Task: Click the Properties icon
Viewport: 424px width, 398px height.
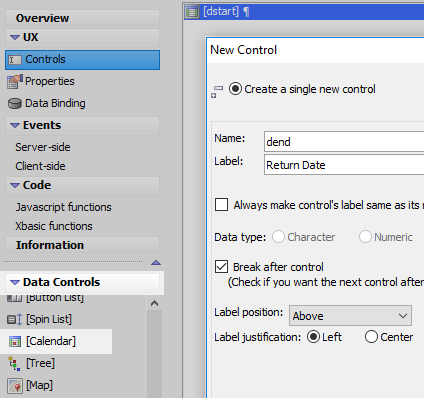Action: point(15,82)
